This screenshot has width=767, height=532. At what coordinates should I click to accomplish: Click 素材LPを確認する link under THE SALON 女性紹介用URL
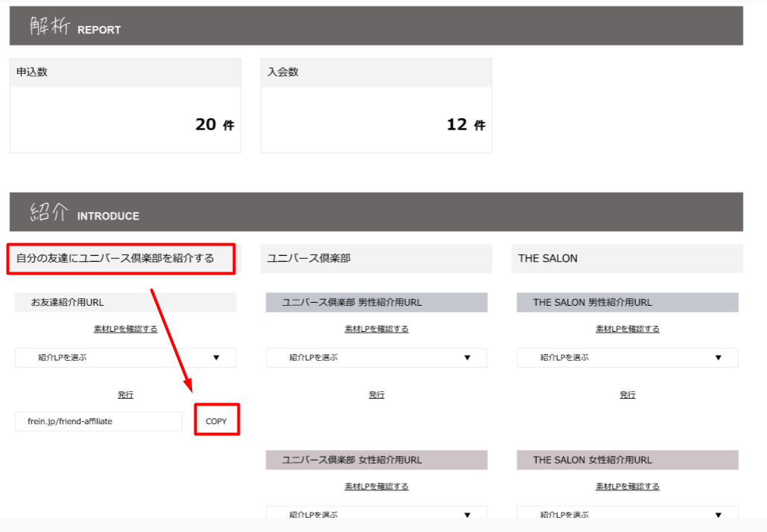(628, 487)
